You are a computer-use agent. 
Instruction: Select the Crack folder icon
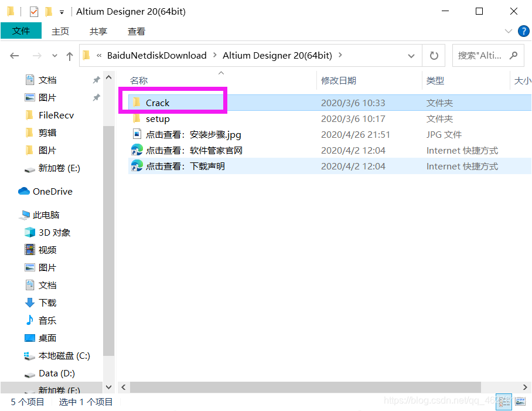click(137, 102)
